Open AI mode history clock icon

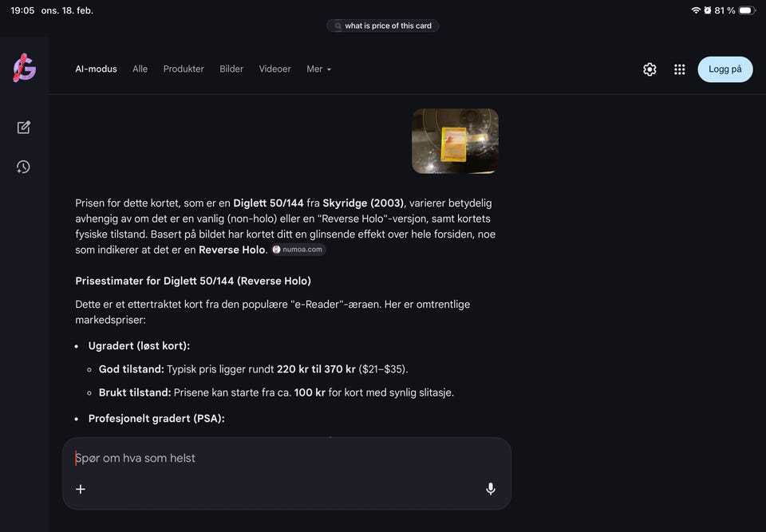(23, 167)
